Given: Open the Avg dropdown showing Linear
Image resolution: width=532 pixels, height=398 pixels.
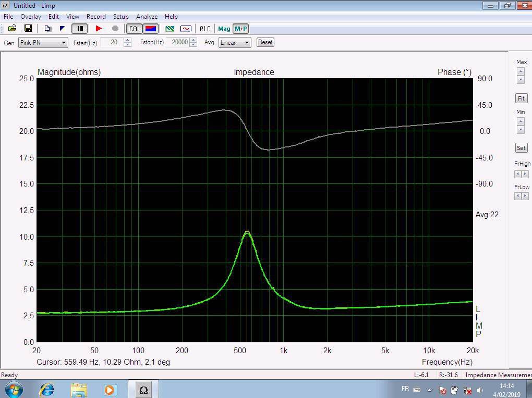Looking at the screenshot, I should tap(235, 43).
